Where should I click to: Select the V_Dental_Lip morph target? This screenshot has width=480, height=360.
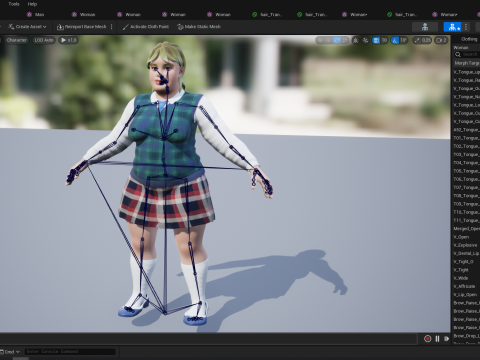[466, 253]
